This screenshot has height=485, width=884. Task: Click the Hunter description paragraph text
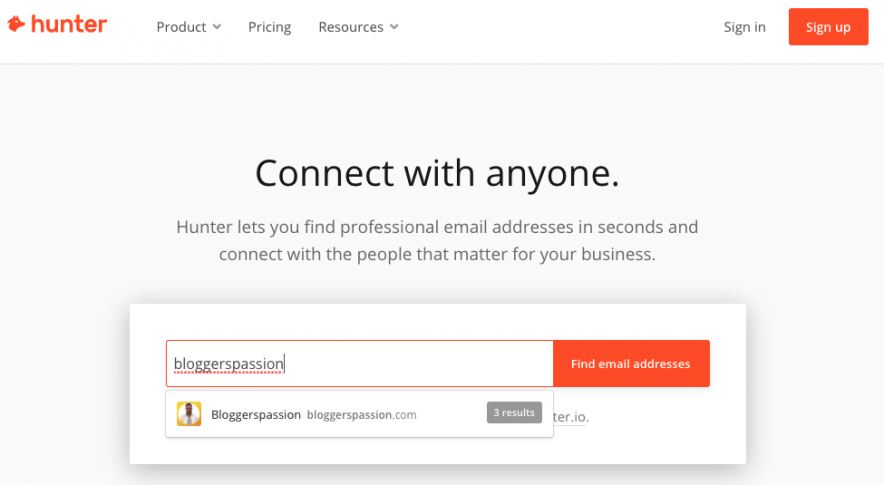(437, 241)
